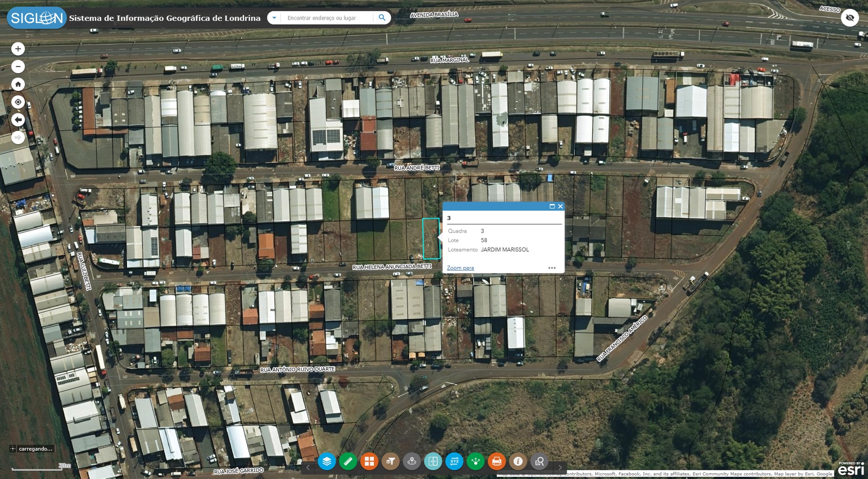The image size is (868, 479).
Task: Click the Zoom para link
Action: 460,268
